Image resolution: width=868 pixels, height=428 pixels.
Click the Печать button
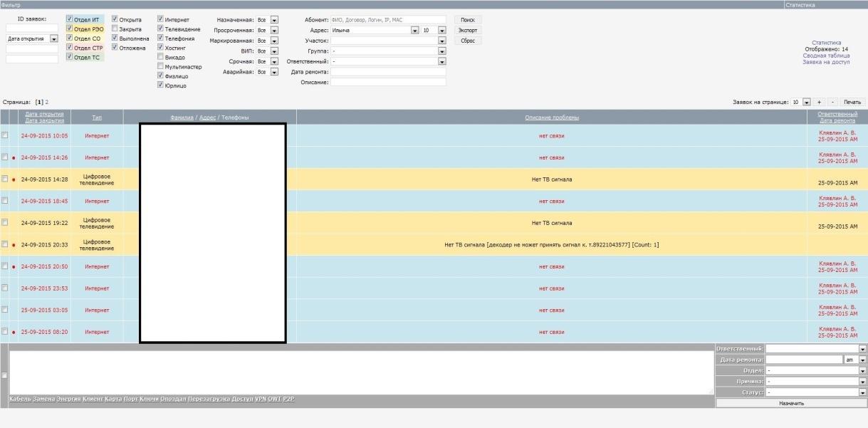point(852,103)
